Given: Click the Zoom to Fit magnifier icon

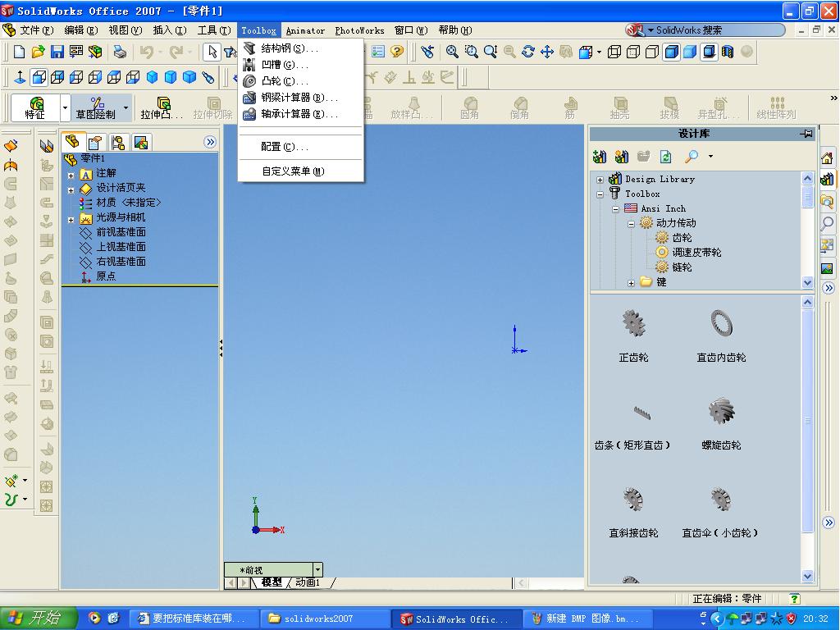Looking at the screenshot, I should 452,52.
